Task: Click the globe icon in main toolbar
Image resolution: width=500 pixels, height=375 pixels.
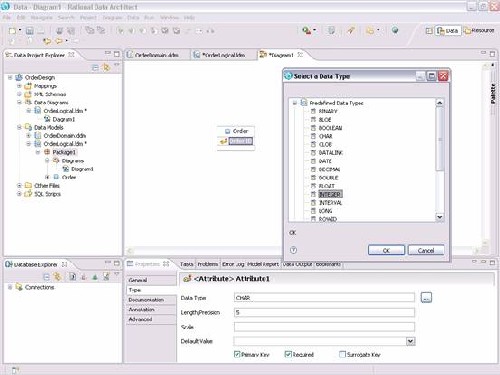Action: [395, 30]
